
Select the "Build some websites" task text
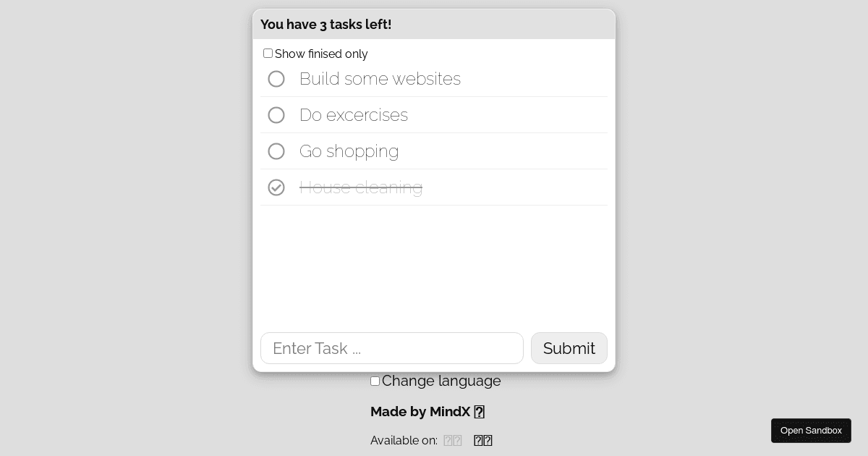[380, 79]
